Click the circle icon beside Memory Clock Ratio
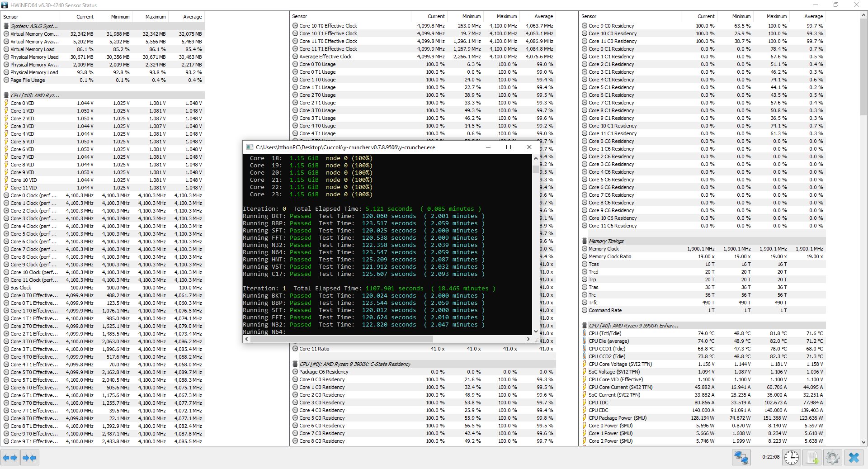Screen dimensions: 868x469 coord(585,256)
